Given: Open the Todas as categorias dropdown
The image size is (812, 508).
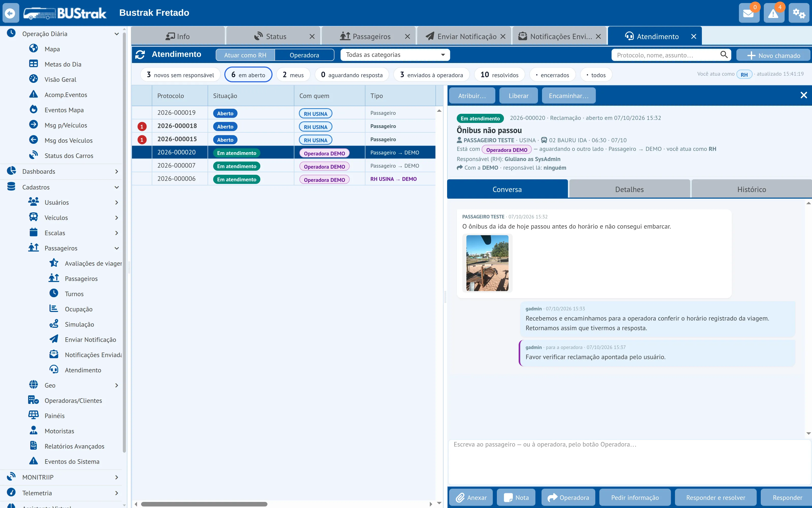Looking at the screenshot, I should pyautogui.click(x=395, y=55).
